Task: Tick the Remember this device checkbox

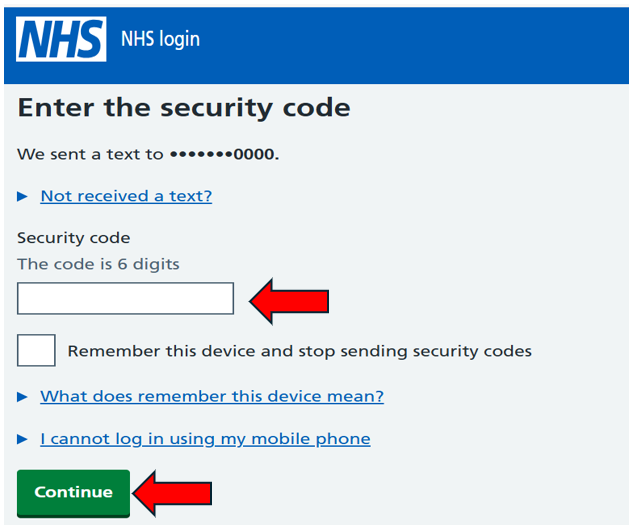Action: pos(36,350)
